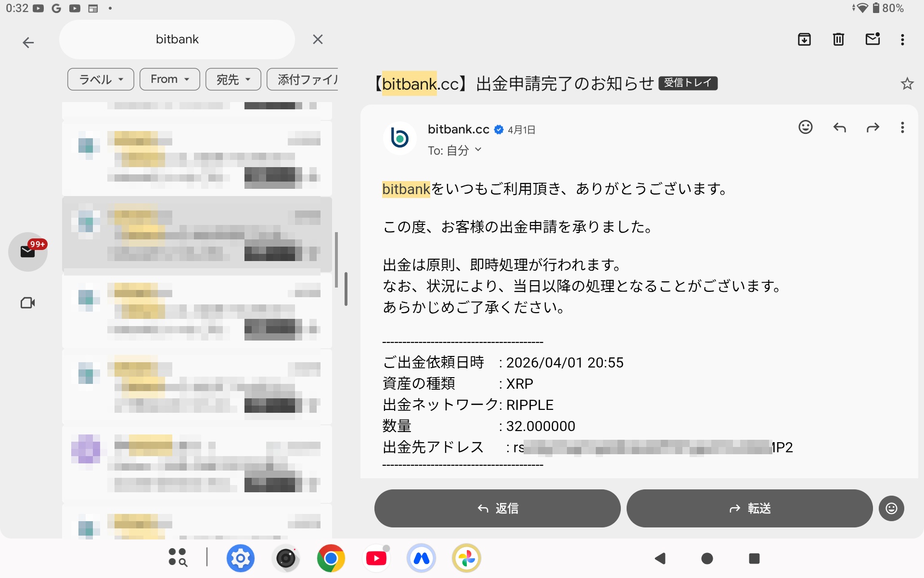This screenshot has height=578, width=924.
Task: Launch Meta AI app from the taskbar
Action: [x=421, y=558]
